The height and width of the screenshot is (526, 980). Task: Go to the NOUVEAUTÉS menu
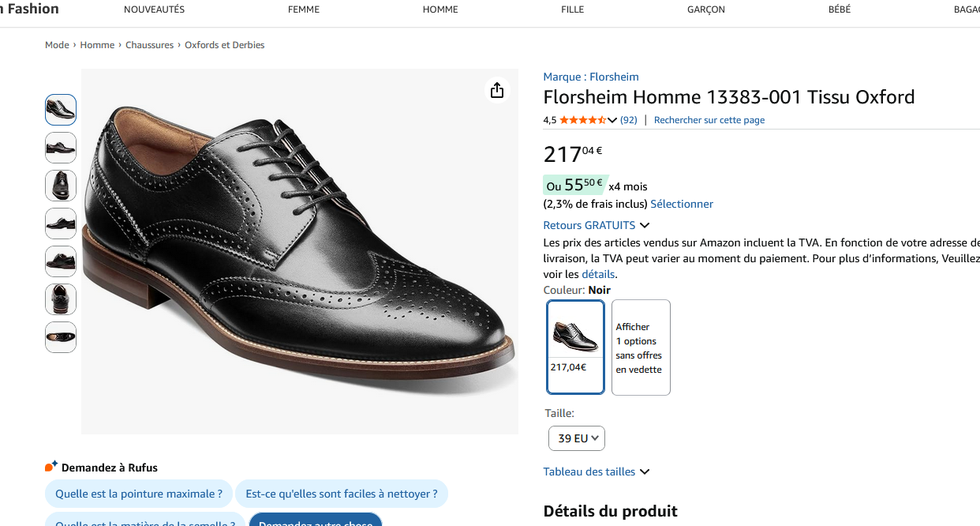(154, 9)
